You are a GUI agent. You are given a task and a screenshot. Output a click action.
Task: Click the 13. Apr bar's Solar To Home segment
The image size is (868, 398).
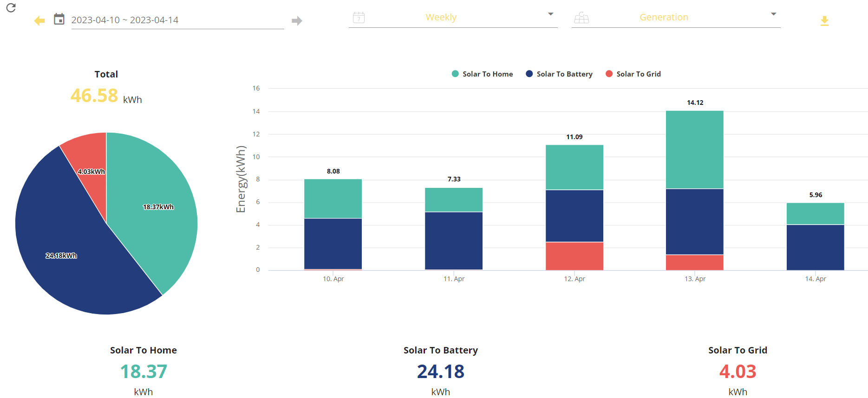click(x=694, y=149)
